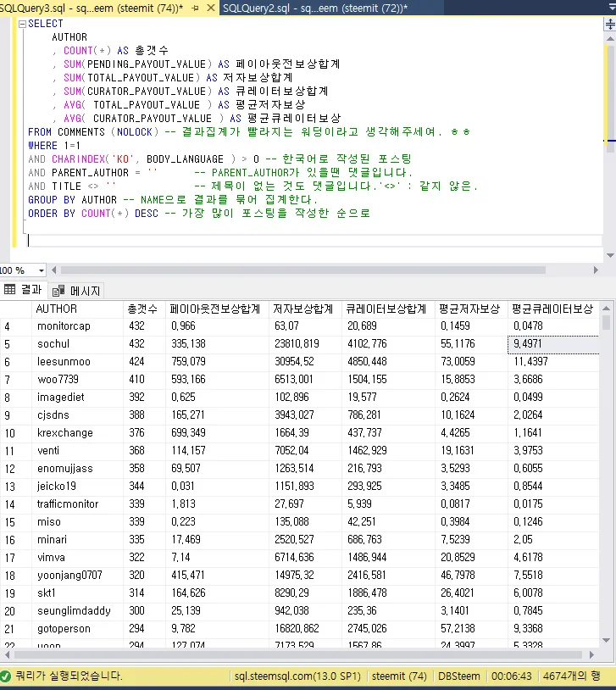Image resolution: width=616 pixels, height=690 pixels.
Task: Close the SQLQuery3.sql tab
Action: click(211, 8)
